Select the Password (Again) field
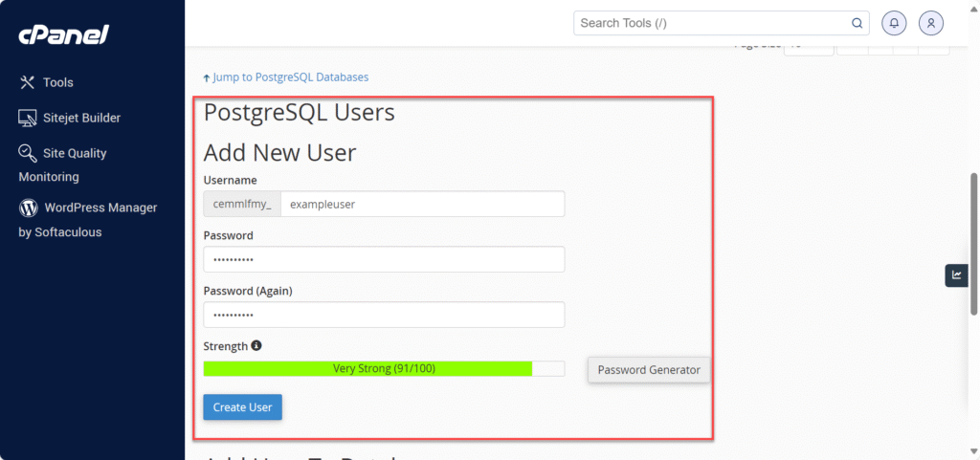This screenshot has width=980, height=460. [384, 315]
